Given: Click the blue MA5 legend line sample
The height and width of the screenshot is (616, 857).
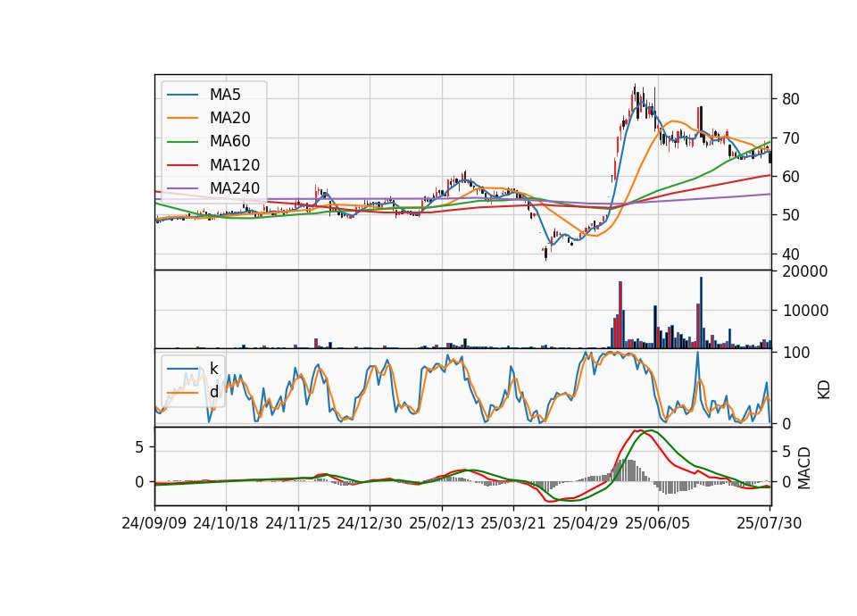Looking at the screenshot, I should tap(182, 96).
